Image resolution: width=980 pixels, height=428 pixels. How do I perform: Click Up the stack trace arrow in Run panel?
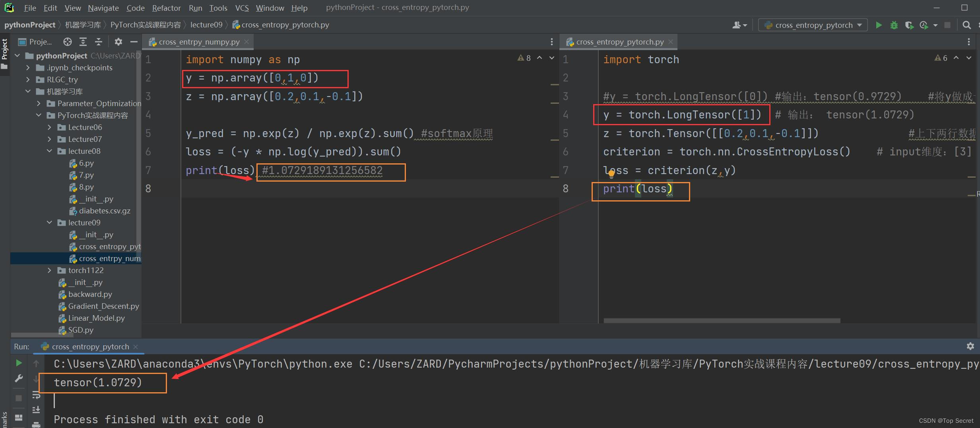click(x=36, y=363)
